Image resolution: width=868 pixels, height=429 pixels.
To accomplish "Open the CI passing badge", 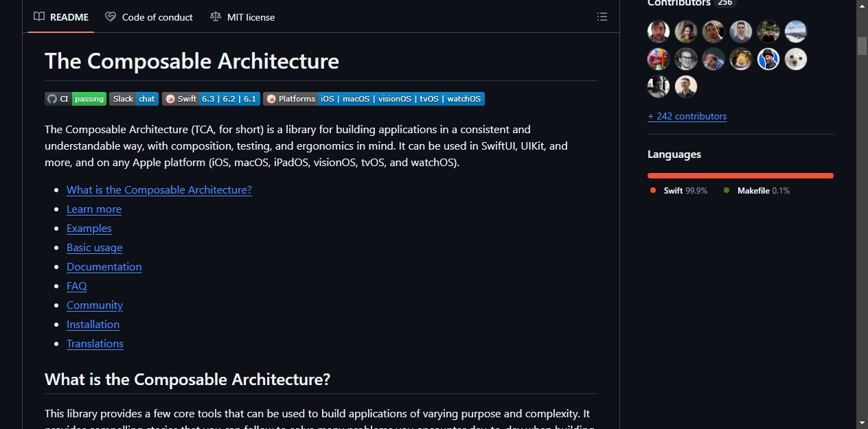I will (x=76, y=99).
